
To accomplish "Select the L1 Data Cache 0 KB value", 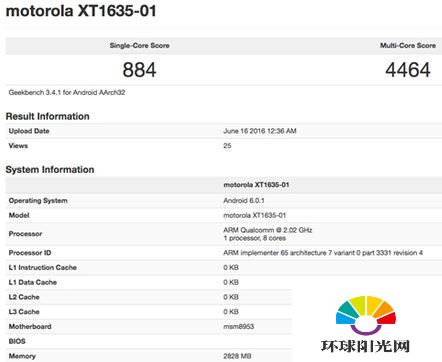I will (231, 282).
